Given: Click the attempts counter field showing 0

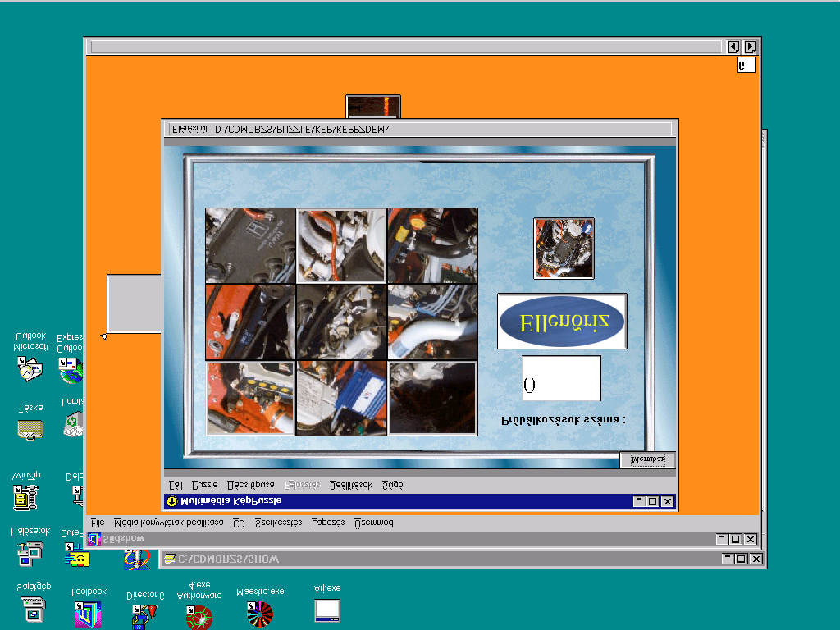Looking at the screenshot, I should (561, 378).
